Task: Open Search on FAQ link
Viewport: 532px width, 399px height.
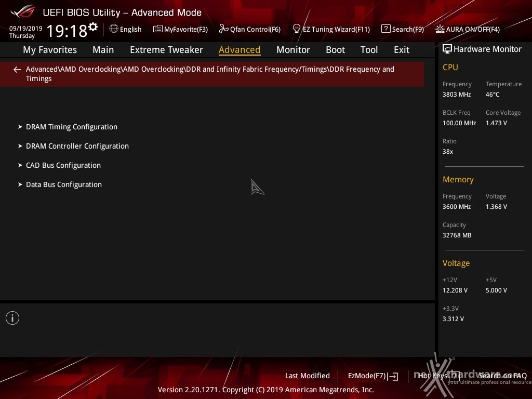Action: [x=502, y=376]
